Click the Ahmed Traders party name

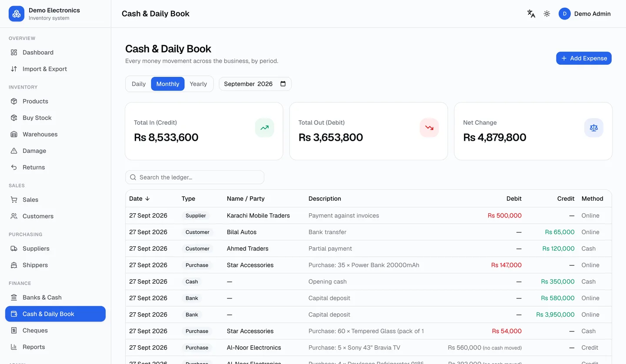pyautogui.click(x=248, y=248)
